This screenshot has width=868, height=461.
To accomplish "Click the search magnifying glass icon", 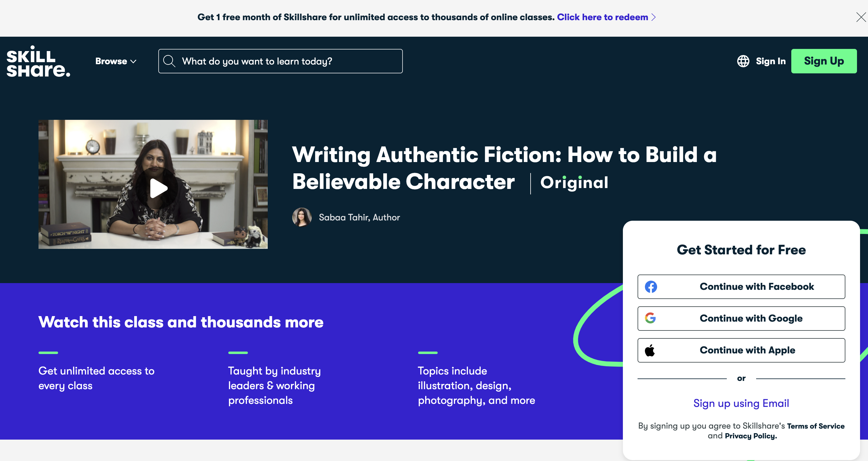I will [169, 61].
